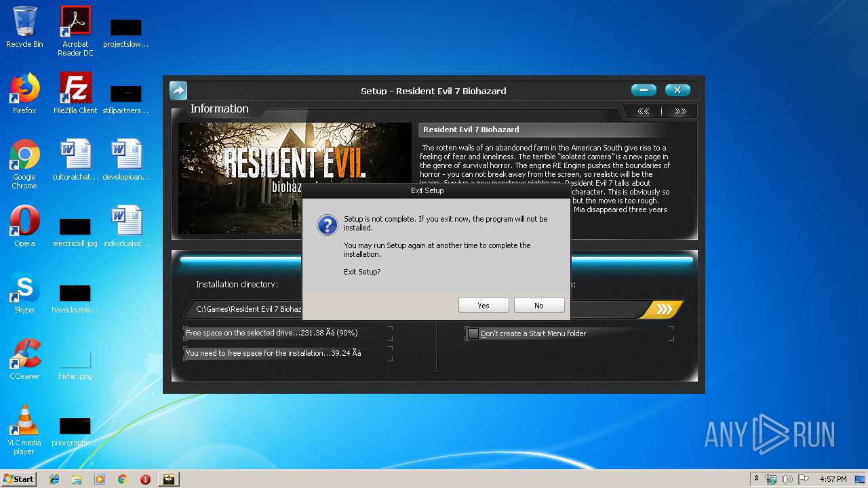
Task: Click the Resident Evil VII banner image
Action: tap(295, 178)
